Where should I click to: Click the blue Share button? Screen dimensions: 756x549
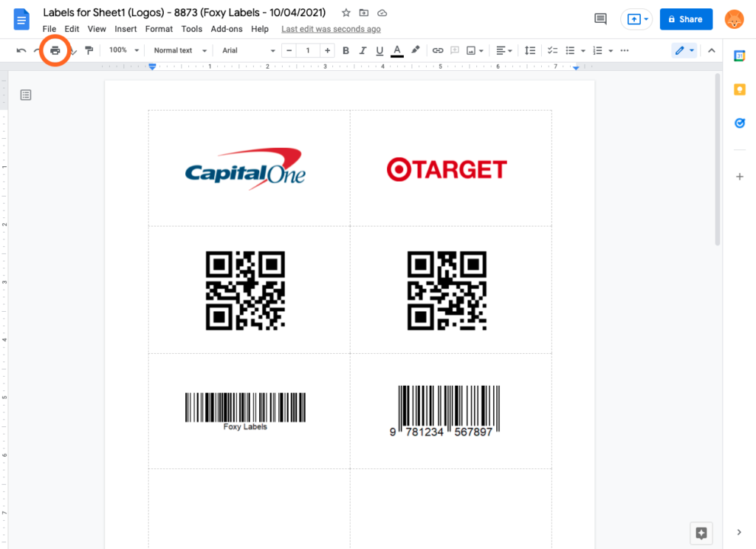point(686,19)
